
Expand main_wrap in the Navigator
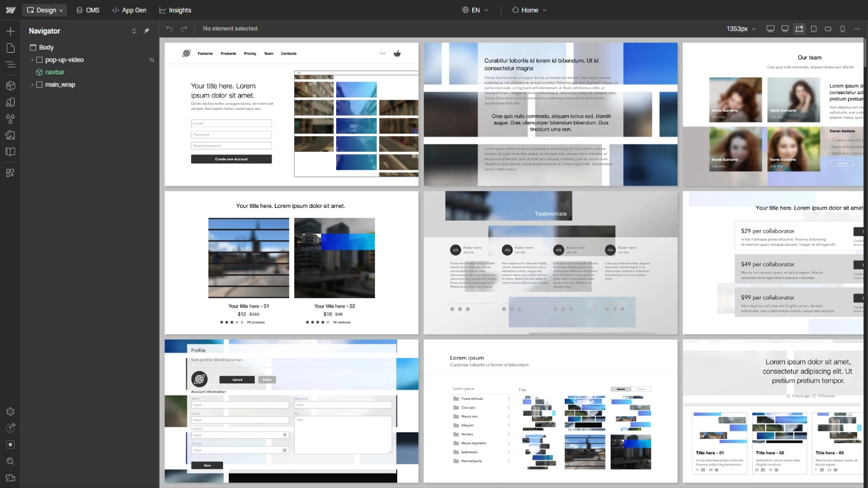click(32, 84)
